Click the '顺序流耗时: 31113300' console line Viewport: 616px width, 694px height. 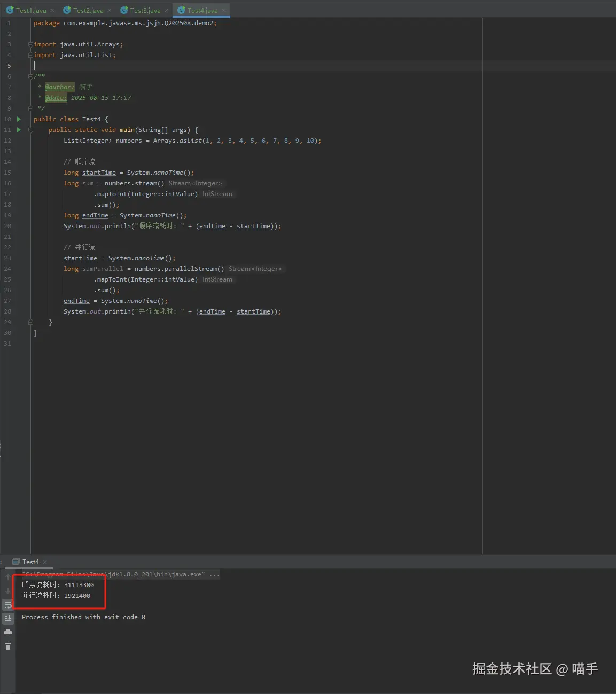(x=58, y=585)
